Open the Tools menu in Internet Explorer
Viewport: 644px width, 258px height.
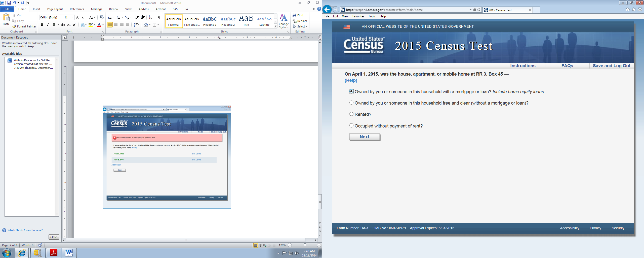coord(372,16)
